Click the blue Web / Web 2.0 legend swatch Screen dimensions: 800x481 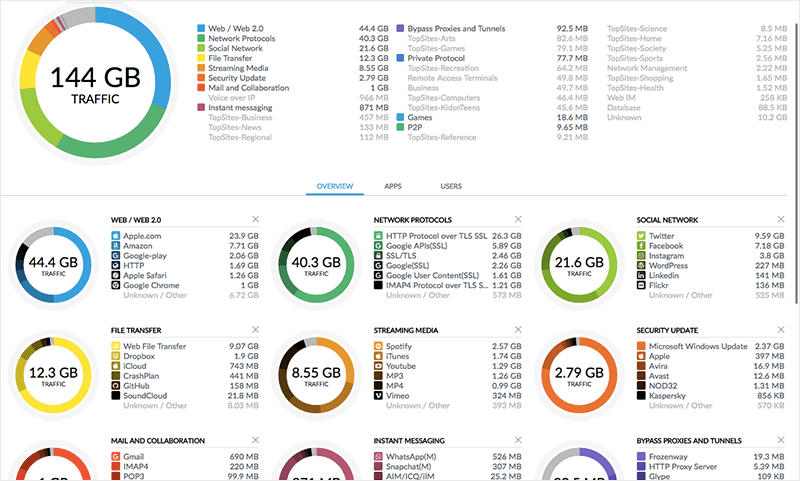pos(200,29)
